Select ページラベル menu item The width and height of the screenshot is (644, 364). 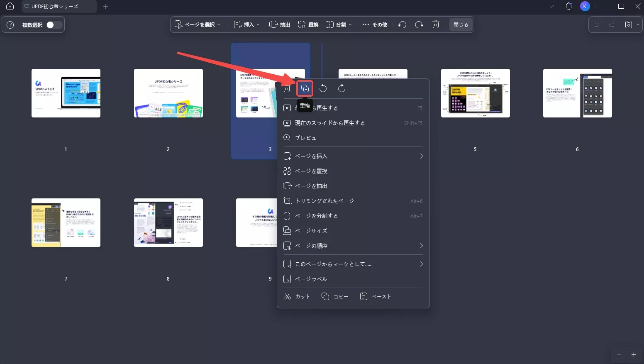point(353,279)
